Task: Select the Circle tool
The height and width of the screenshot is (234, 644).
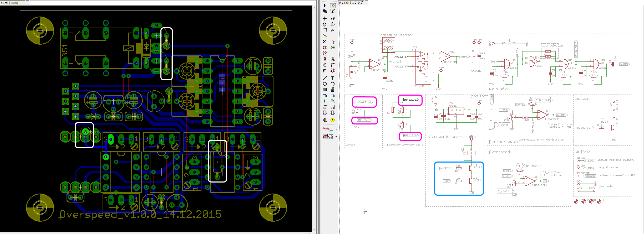Action: [x=325, y=84]
